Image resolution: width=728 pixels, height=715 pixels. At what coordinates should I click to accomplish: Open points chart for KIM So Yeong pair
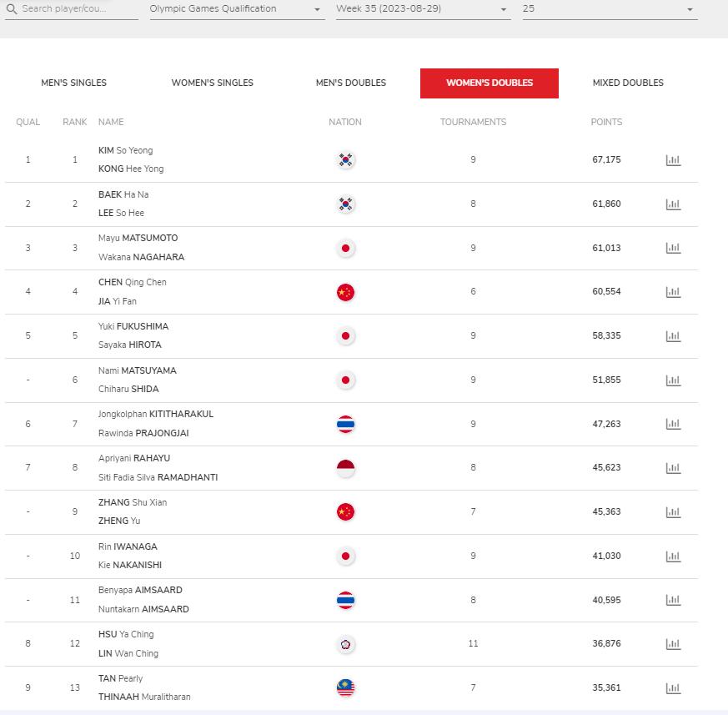coord(673,160)
